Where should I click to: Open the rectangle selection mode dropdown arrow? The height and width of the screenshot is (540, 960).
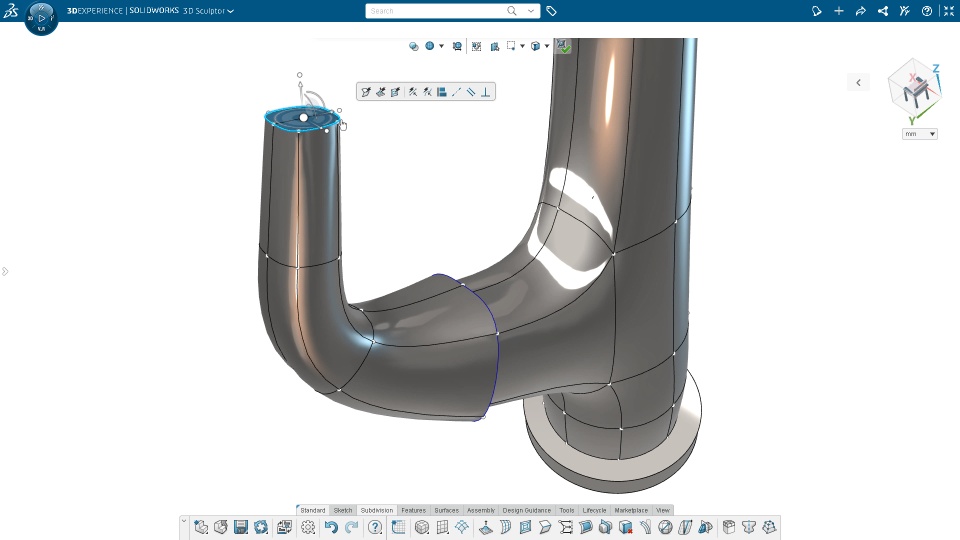click(x=522, y=46)
